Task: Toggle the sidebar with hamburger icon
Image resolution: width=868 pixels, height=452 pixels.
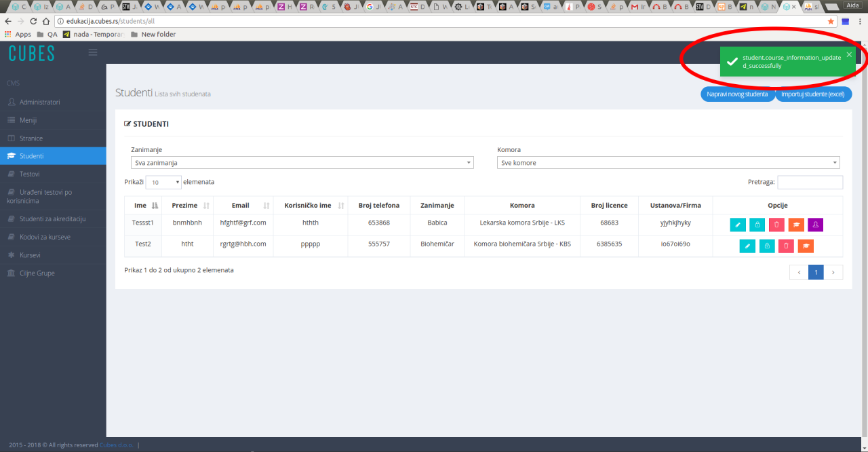Action: [x=93, y=52]
